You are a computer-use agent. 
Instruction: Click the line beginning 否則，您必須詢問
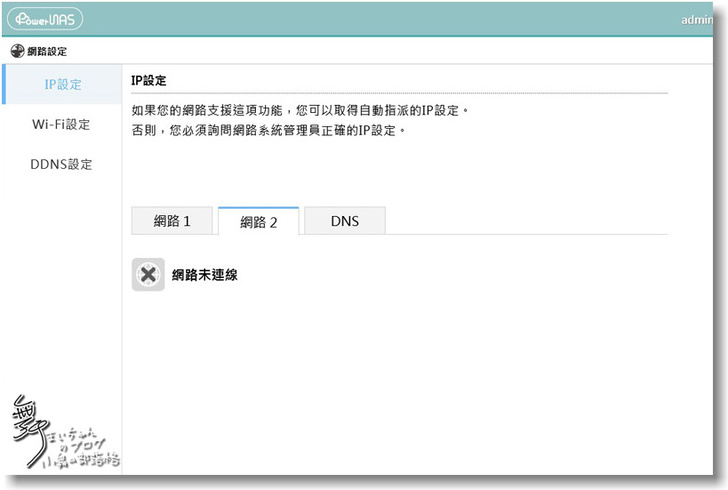268,131
